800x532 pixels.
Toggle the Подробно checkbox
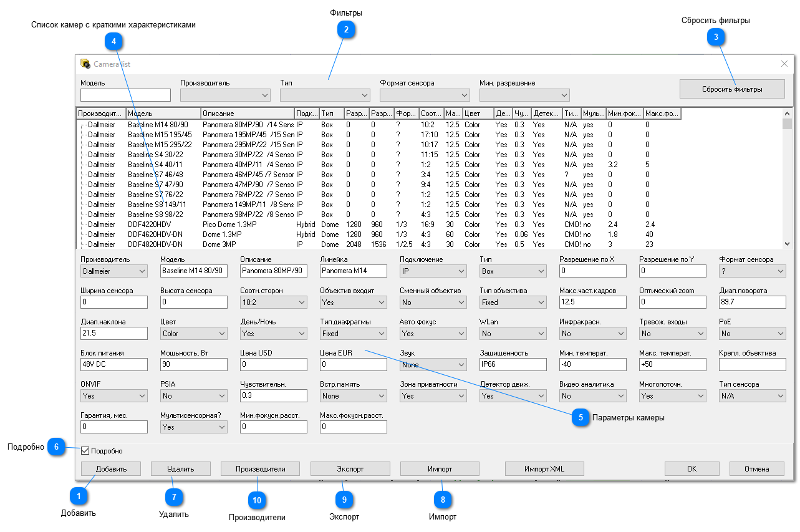pos(85,451)
